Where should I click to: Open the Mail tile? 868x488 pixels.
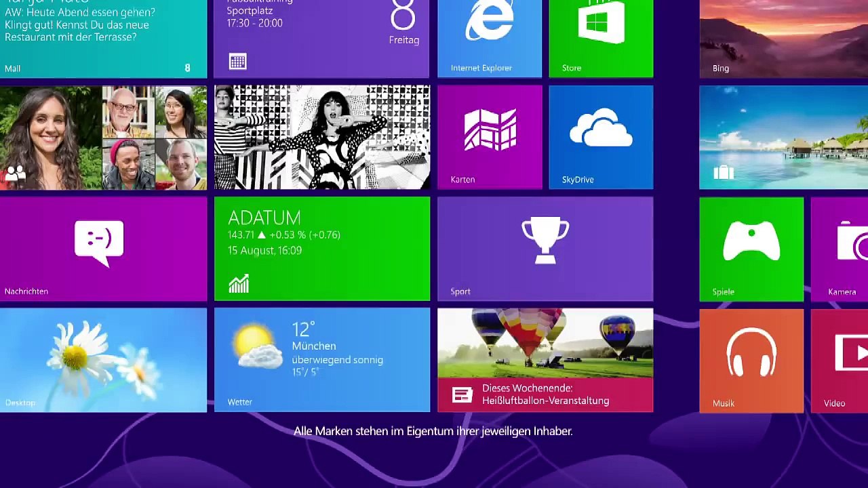103,39
